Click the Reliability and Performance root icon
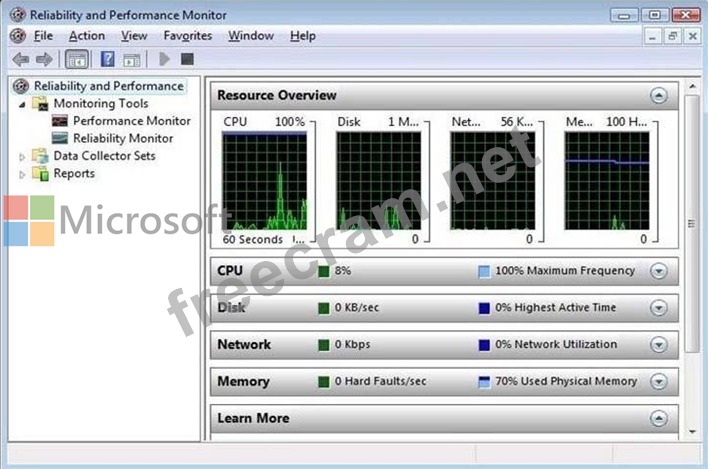This screenshot has width=708, height=469. point(21,86)
